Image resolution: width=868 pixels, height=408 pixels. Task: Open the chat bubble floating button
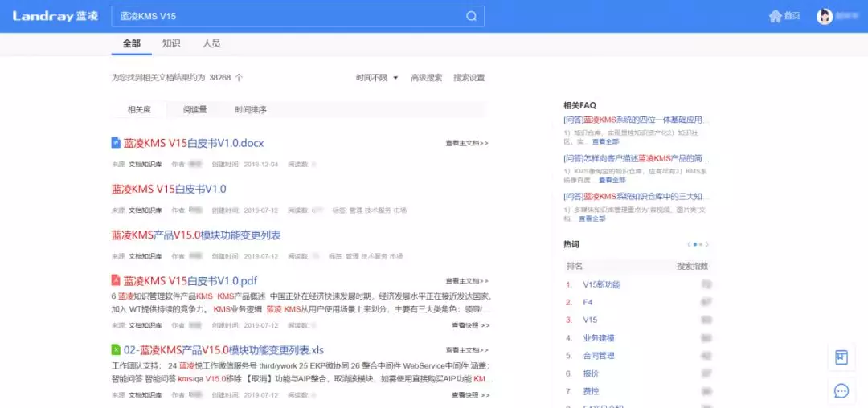tap(841, 391)
